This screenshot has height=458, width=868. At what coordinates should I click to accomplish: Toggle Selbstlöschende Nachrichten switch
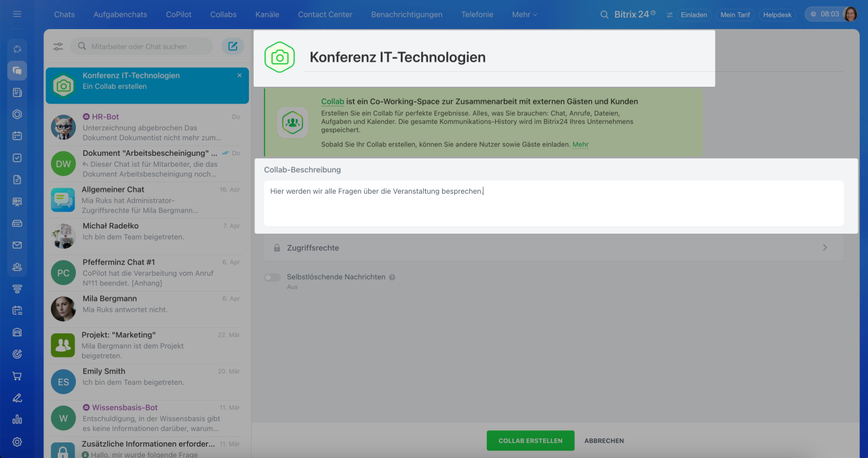[273, 277]
